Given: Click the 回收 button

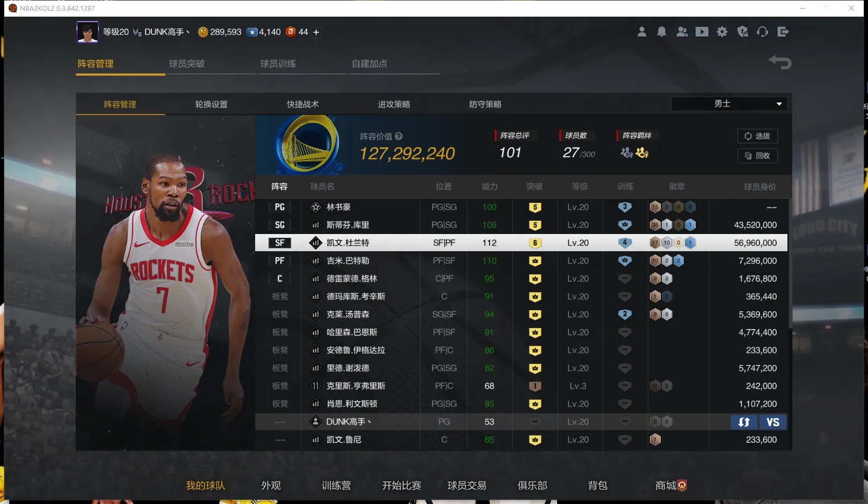Looking at the screenshot, I should click(757, 156).
